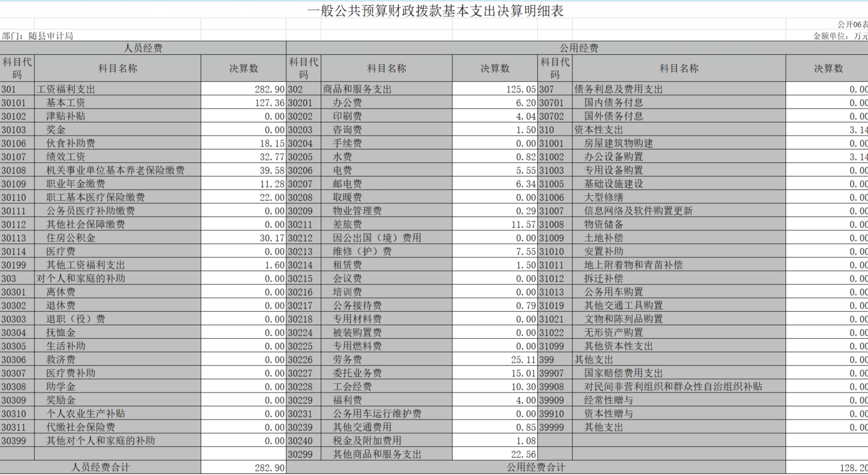Select the 电费 value 5.55

(495, 171)
